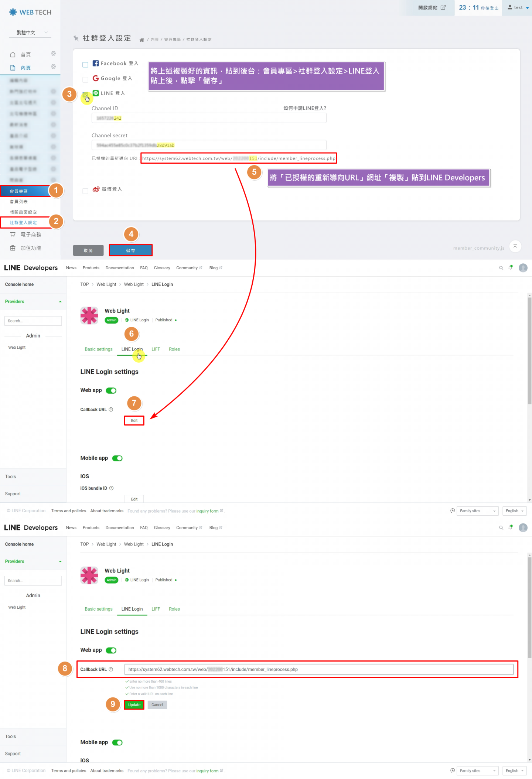The image size is (532, 779).
Task: Toggle the Mobile app switch in first console
Action: [117, 458]
